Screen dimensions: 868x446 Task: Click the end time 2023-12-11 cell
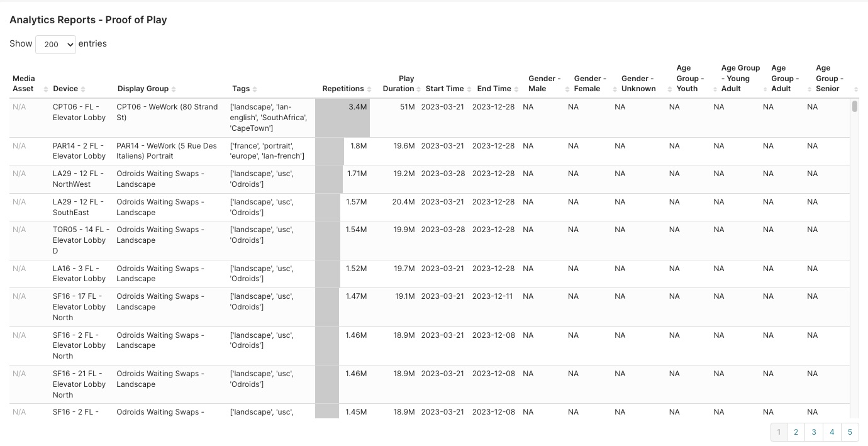point(494,296)
